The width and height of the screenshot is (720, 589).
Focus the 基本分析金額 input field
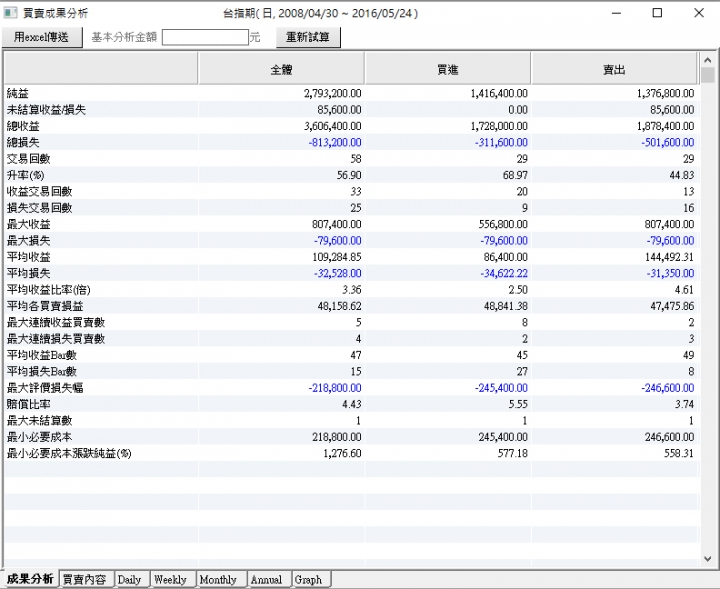205,37
